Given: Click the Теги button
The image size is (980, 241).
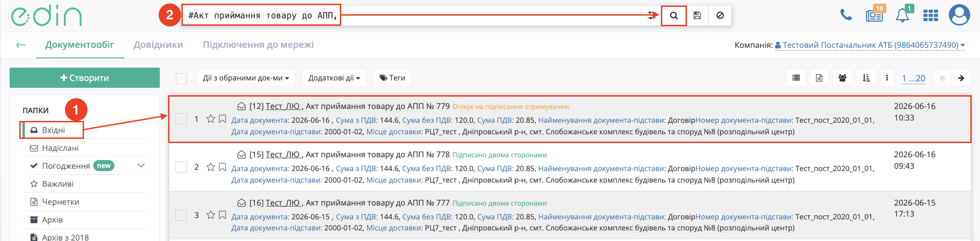Looking at the screenshot, I should (392, 78).
